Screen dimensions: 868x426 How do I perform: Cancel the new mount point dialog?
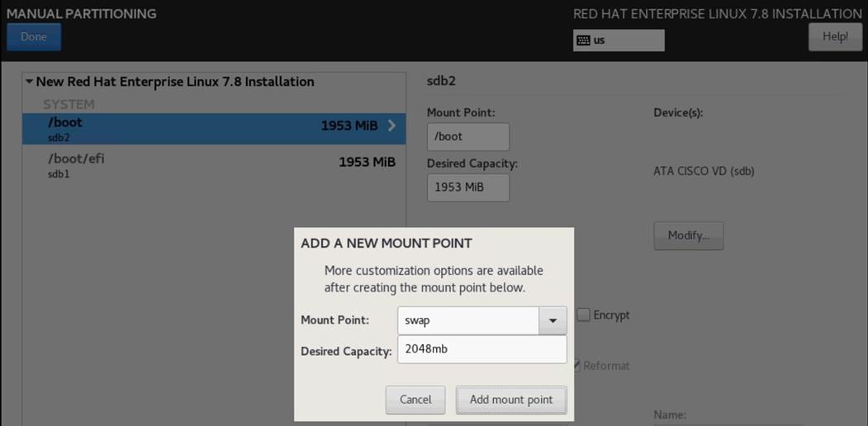415,400
